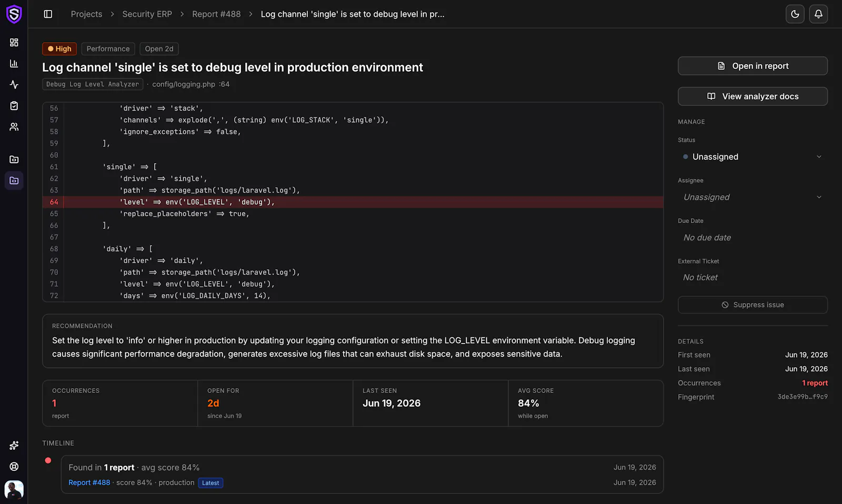The width and height of the screenshot is (842, 504).
Task: Go to Report #488 breadcrumb
Action: pos(216,14)
